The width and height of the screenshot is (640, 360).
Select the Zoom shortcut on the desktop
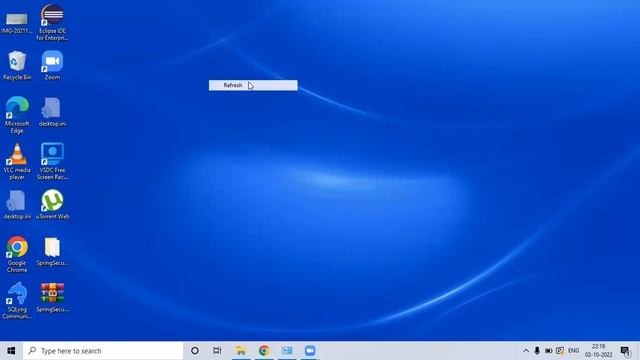click(x=52, y=65)
